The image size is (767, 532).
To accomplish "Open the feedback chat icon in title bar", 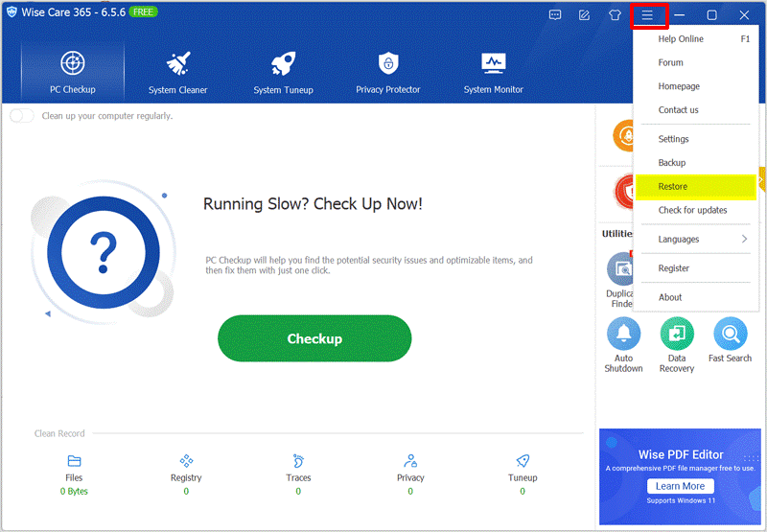I will [x=555, y=15].
